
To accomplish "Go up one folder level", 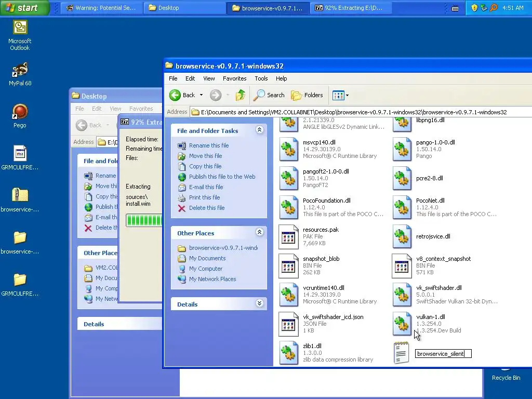I will 241,96.
